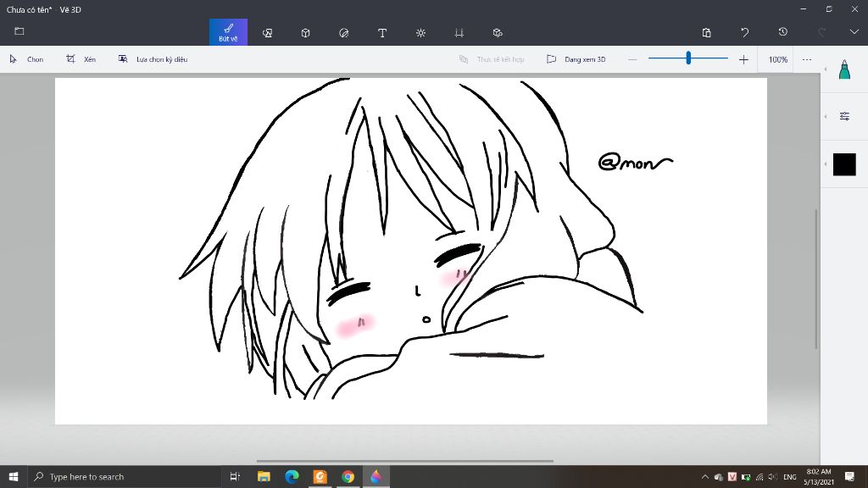Zoom out with the minus button
868x488 pixels.
632,59
